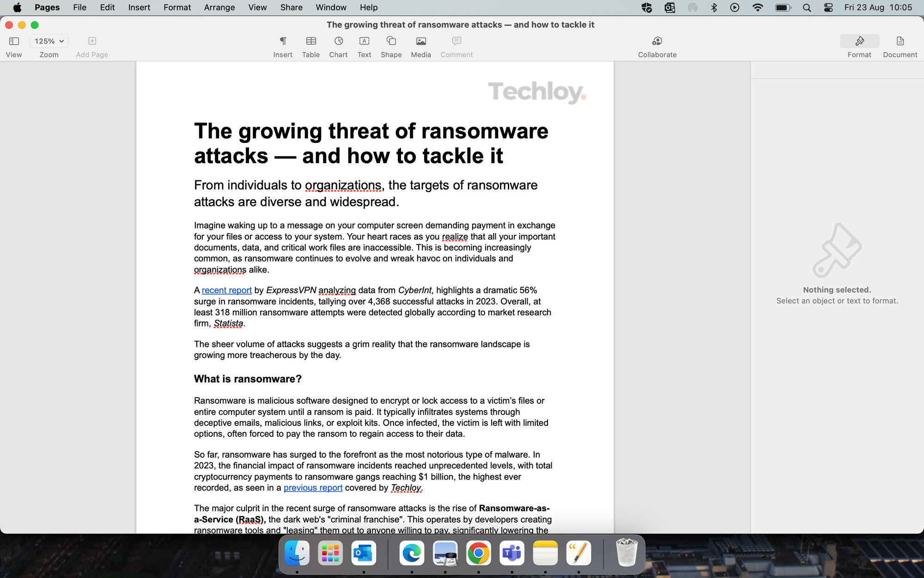The width and height of the screenshot is (924, 578).
Task: Click the Add Page icon
Action: 92,41
